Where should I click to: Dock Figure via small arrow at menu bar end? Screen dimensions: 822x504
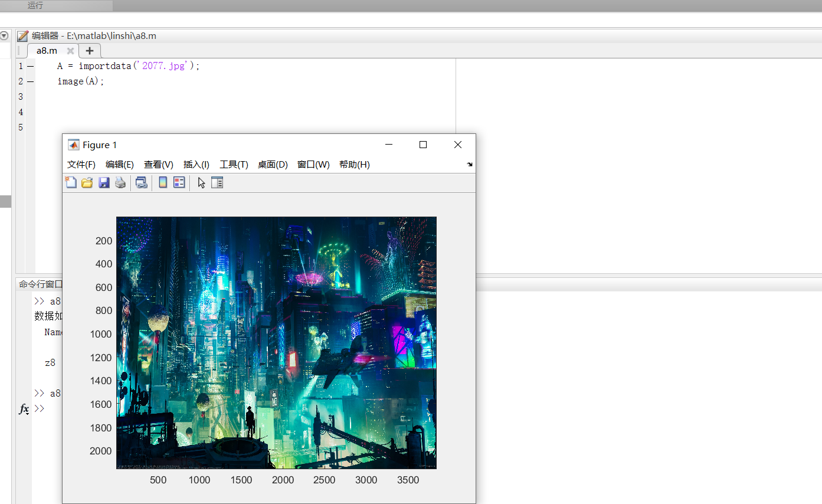tap(470, 165)
